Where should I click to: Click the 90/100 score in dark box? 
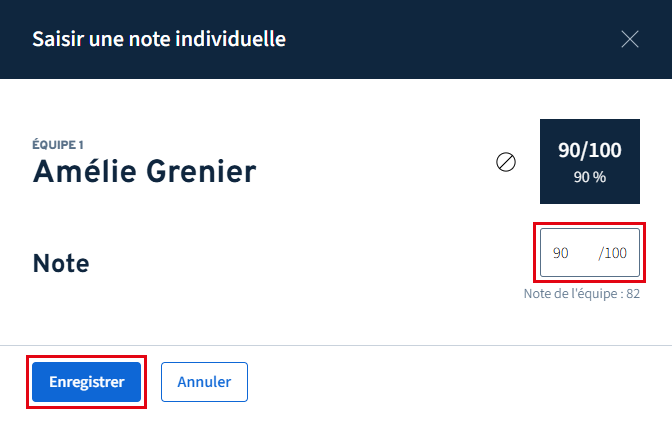click(x=590, y=151)
